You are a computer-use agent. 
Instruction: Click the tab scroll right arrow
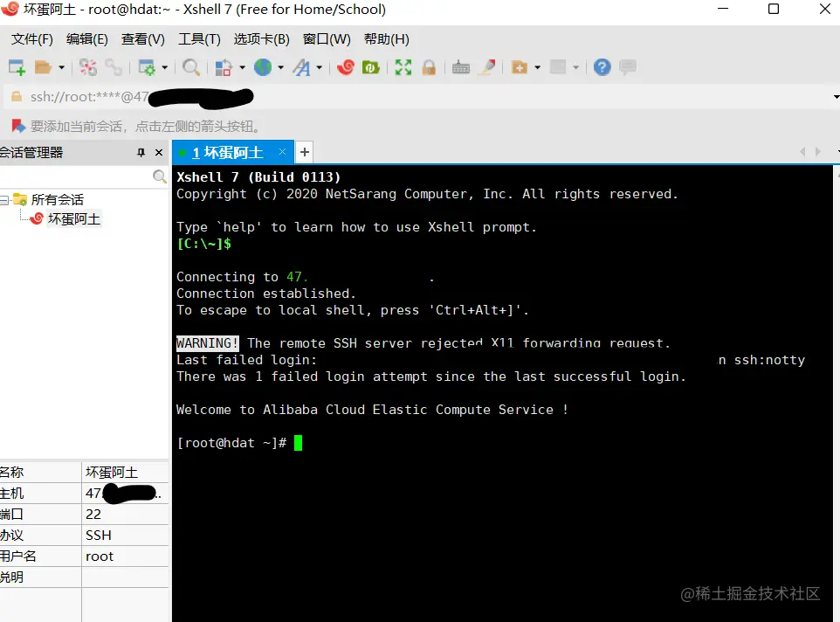point(817,152)
